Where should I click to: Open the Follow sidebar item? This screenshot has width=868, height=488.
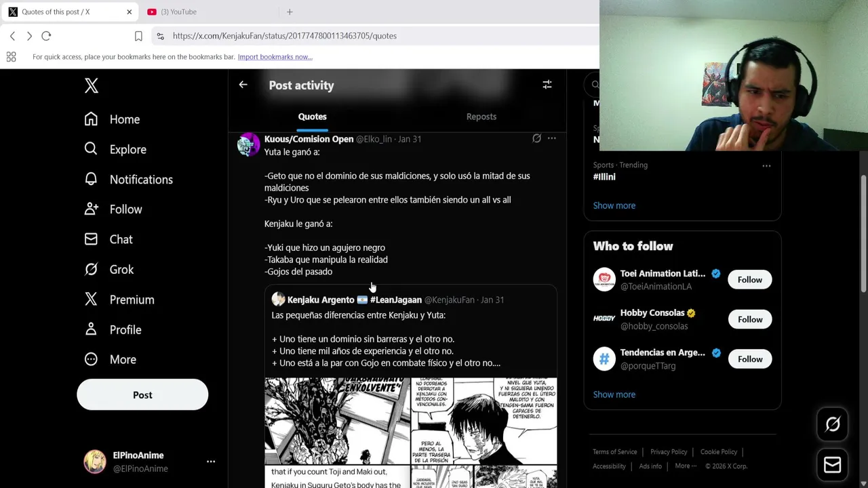tap(113, 209)
